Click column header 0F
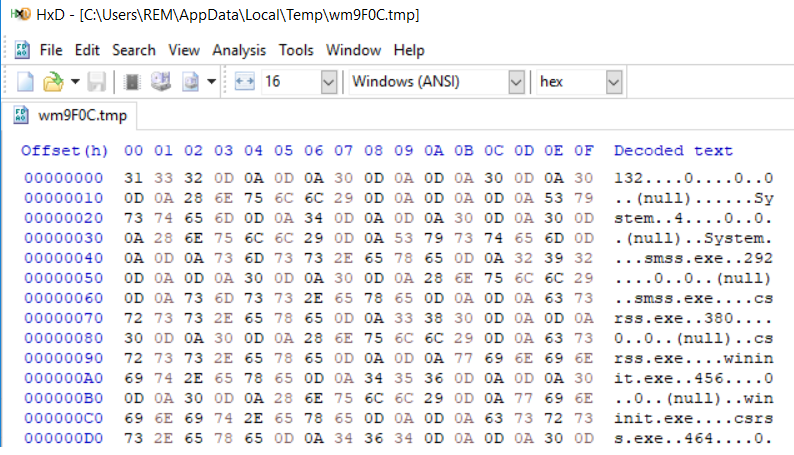 584,150
